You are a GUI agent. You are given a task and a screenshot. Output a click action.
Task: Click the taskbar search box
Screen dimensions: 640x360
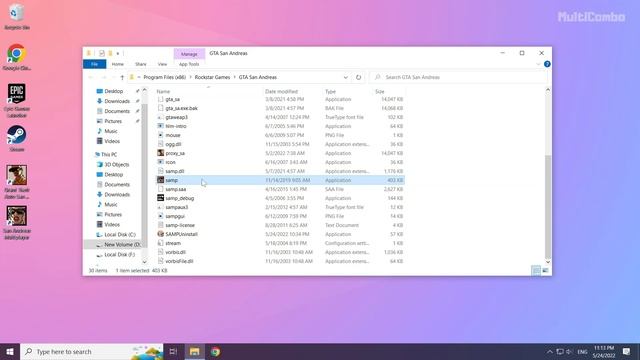click(x=92, y=351)
